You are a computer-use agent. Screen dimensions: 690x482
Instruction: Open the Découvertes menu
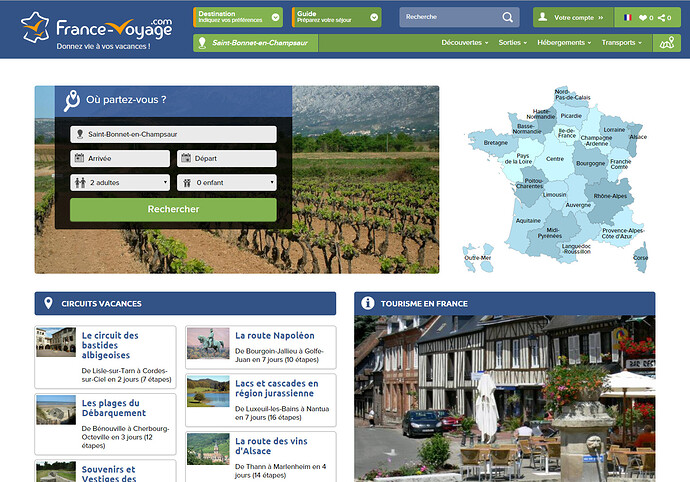pyautogui.click(x=465, y=43)
